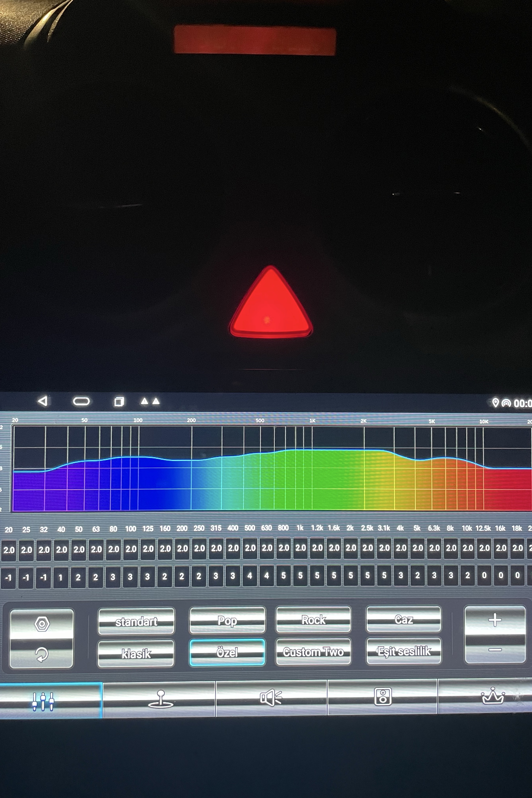Tap the "2K" axis marker above the graph
Image resolution: width=532 pixels, height=798 pixels.
click(363, 421)
